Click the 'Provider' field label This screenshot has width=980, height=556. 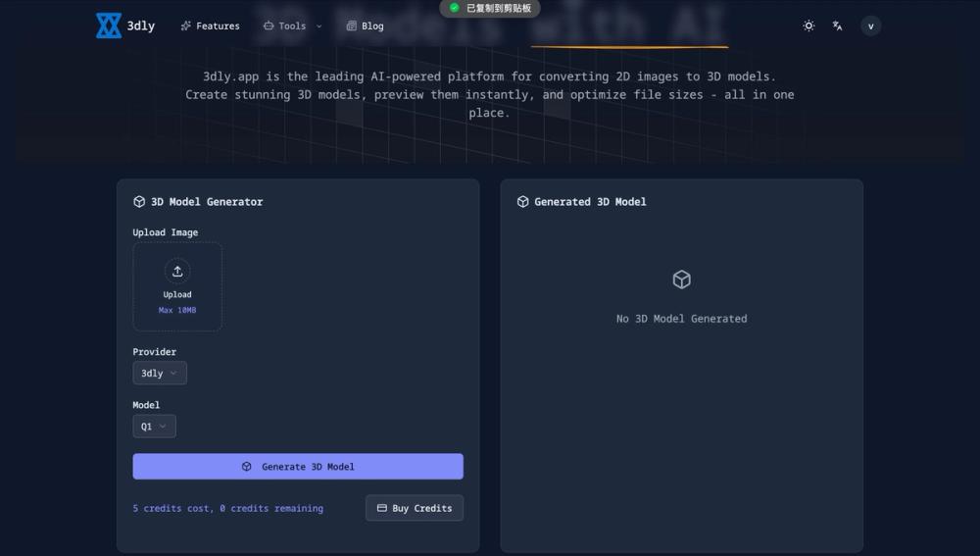pos(155,351)
